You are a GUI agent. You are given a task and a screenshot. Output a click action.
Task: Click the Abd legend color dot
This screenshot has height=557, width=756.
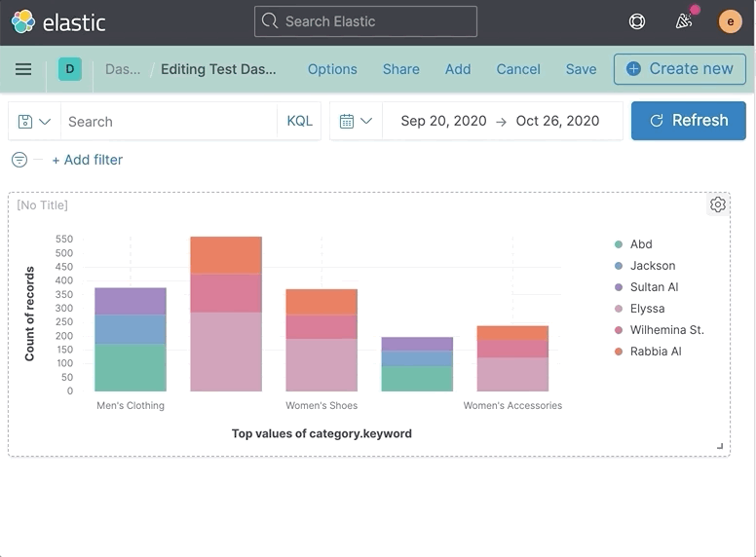[x=619, y=244]
